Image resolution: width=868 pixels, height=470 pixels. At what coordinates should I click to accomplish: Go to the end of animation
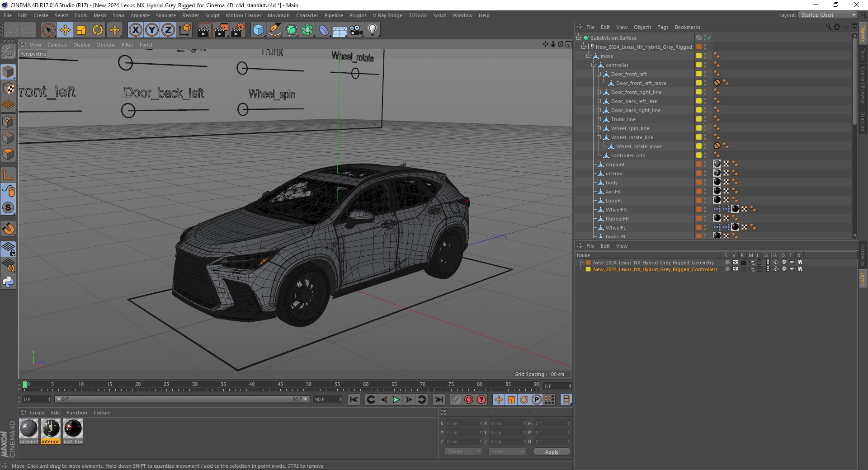439,399
